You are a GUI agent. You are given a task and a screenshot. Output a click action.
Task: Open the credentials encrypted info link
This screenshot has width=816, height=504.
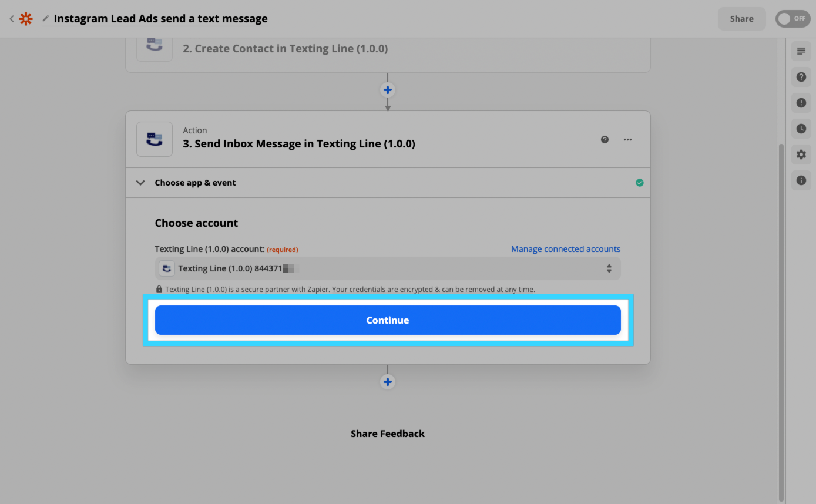pyautogui.click(x=433, y=289)
